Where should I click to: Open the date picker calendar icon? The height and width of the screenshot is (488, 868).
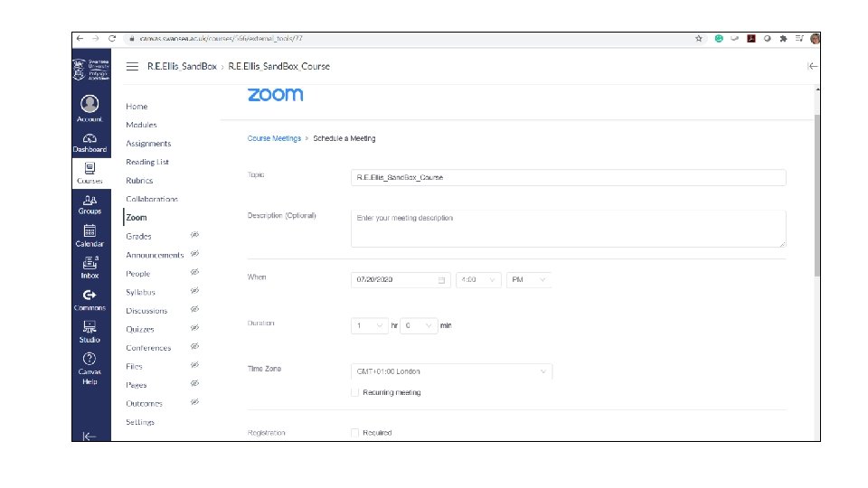441,280
